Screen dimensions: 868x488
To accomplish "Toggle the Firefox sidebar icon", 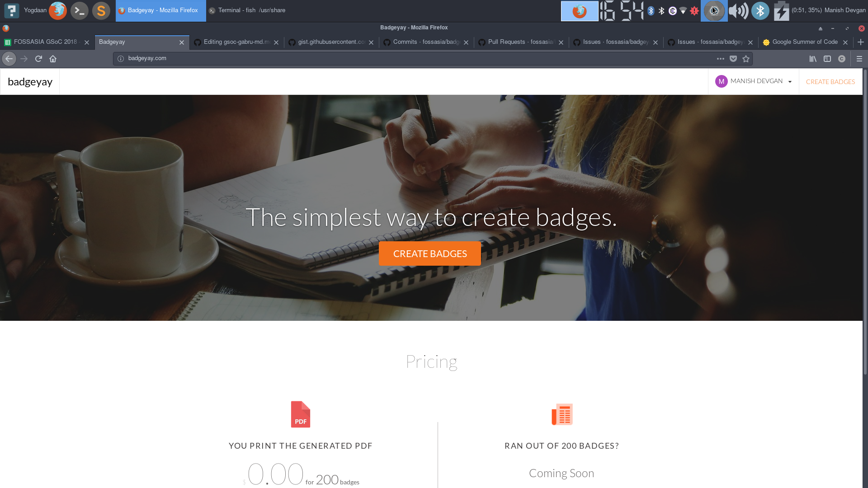I will (827, 59).
